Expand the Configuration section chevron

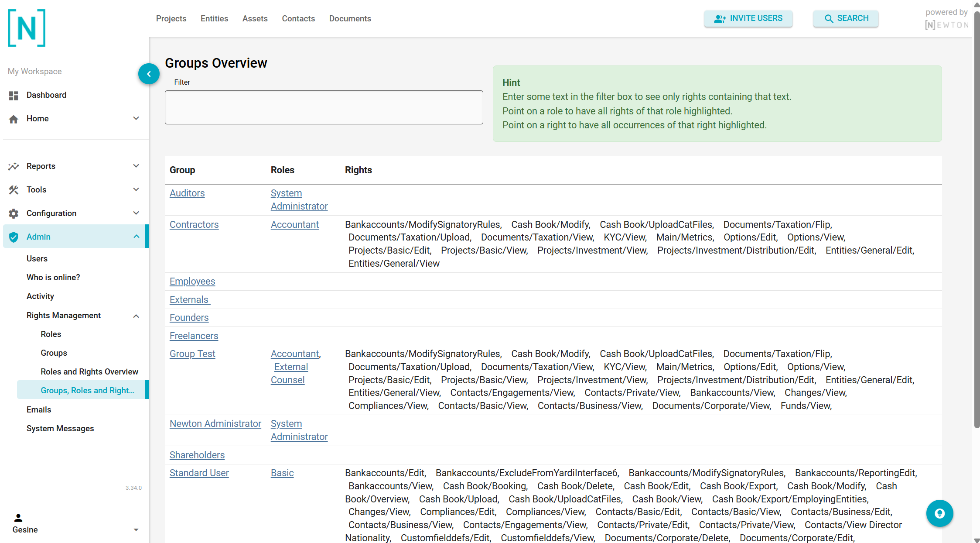click(x=136, y=213)
